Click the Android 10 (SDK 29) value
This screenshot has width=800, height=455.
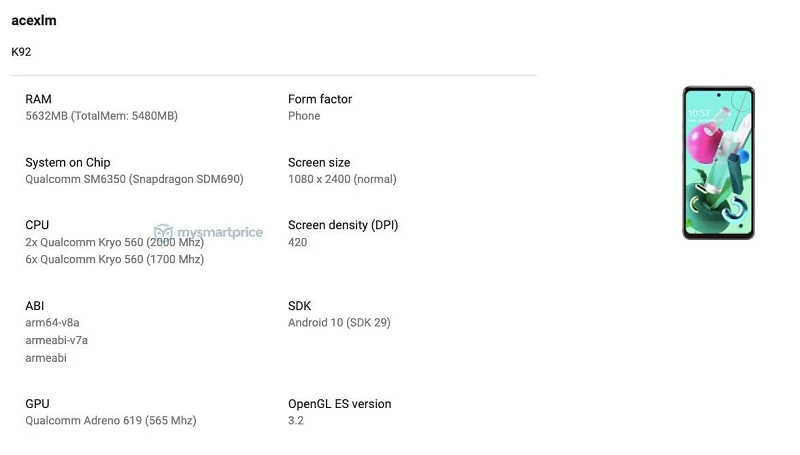pyautogui.click(x=338, y=323)
